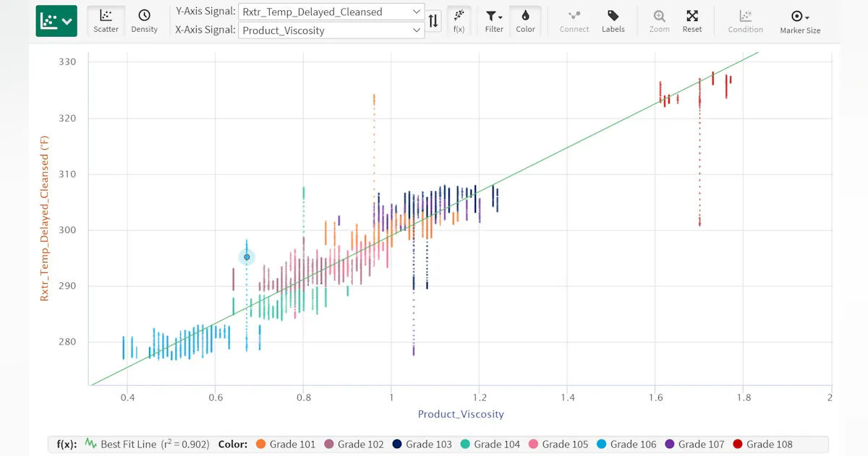Swap the X and Y axis signals
This screenshot has width=868, height=456.
click(433, 21)
